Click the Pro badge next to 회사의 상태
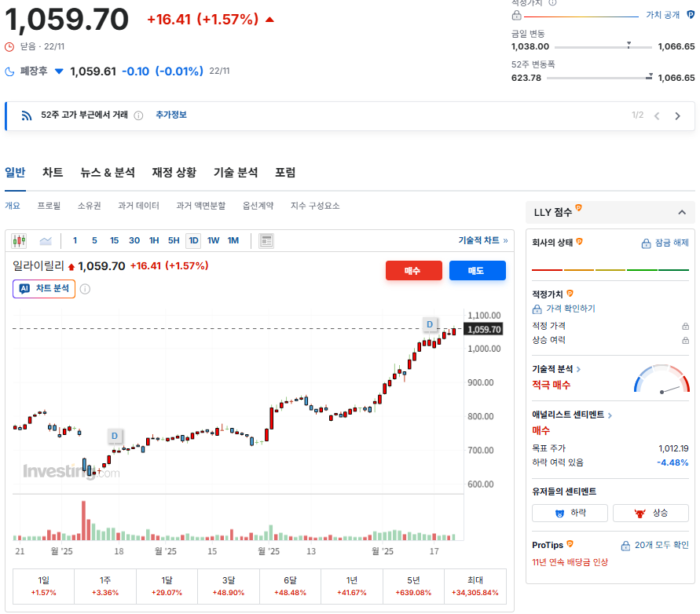Viewport: 700px width, 614px height. pos(580,241)
